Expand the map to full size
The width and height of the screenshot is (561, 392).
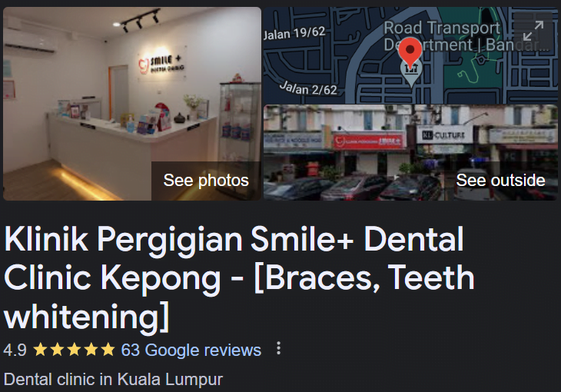click(x=533, y=31)
